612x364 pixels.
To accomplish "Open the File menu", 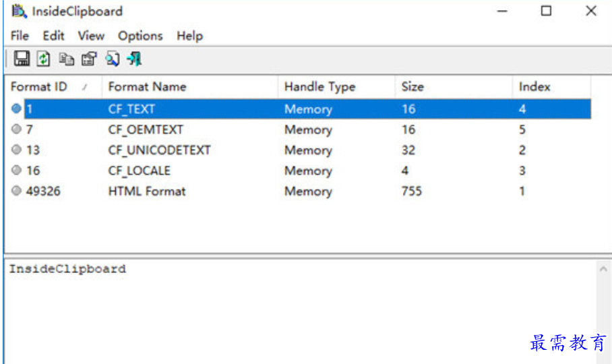I will pyautogui.click(x=20, y=36).
